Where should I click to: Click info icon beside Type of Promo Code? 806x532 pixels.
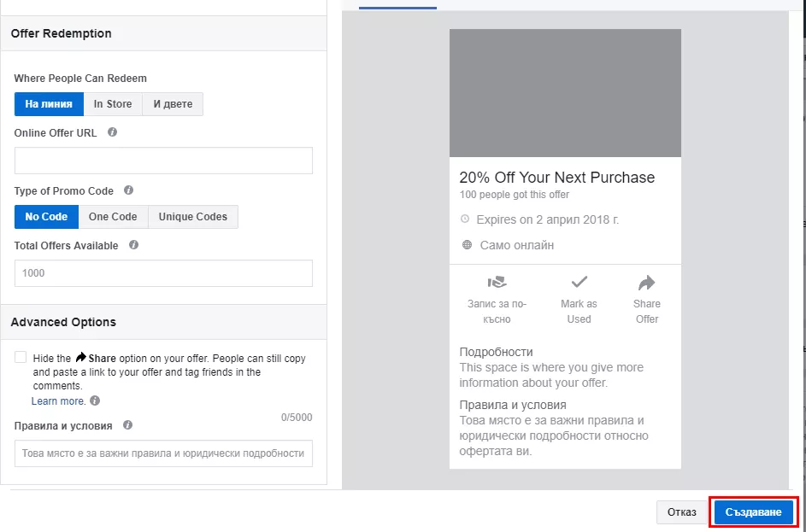pyautogui.click(x=128, y=190)
